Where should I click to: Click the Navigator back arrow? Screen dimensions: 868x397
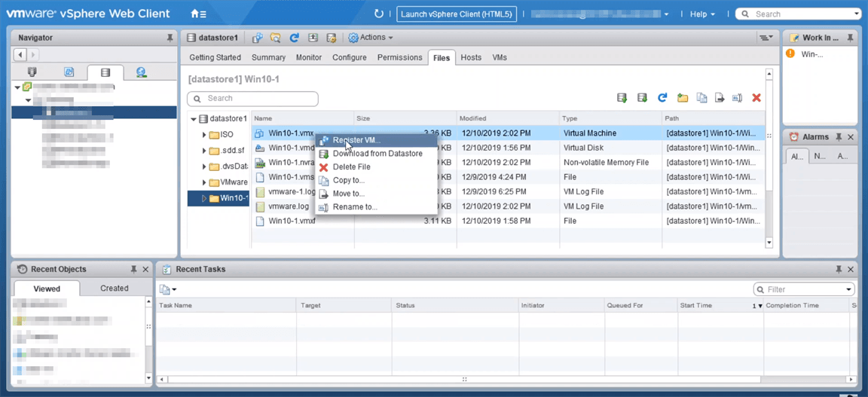[20, 54]
